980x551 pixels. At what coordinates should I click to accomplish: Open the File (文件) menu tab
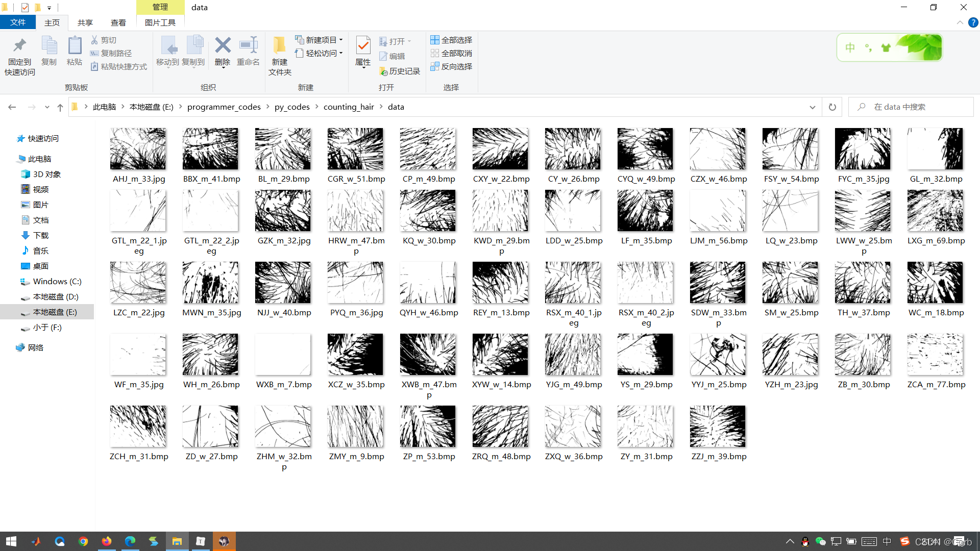point(17,22)
